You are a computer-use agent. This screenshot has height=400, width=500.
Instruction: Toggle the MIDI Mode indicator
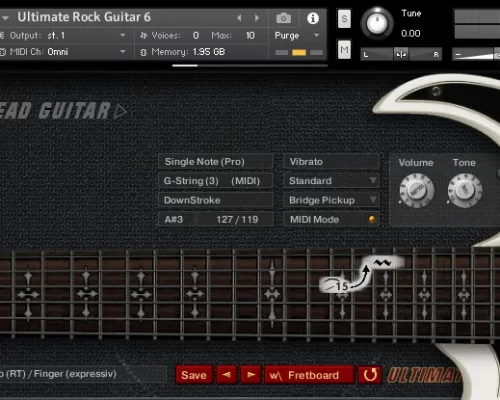pos(372,219)
